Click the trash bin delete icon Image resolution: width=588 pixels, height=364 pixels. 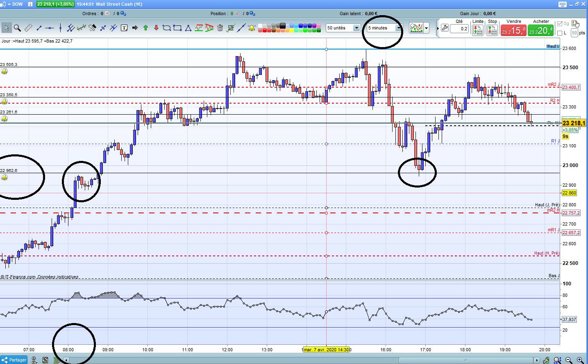[220, 28]
